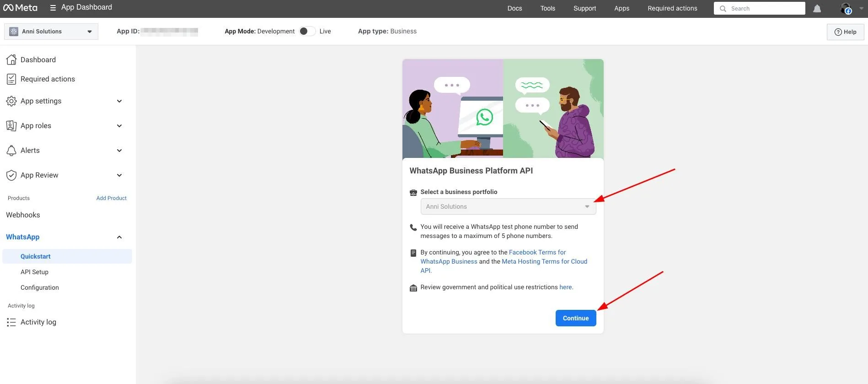Click the document terms icon

(x=413, y=253)
